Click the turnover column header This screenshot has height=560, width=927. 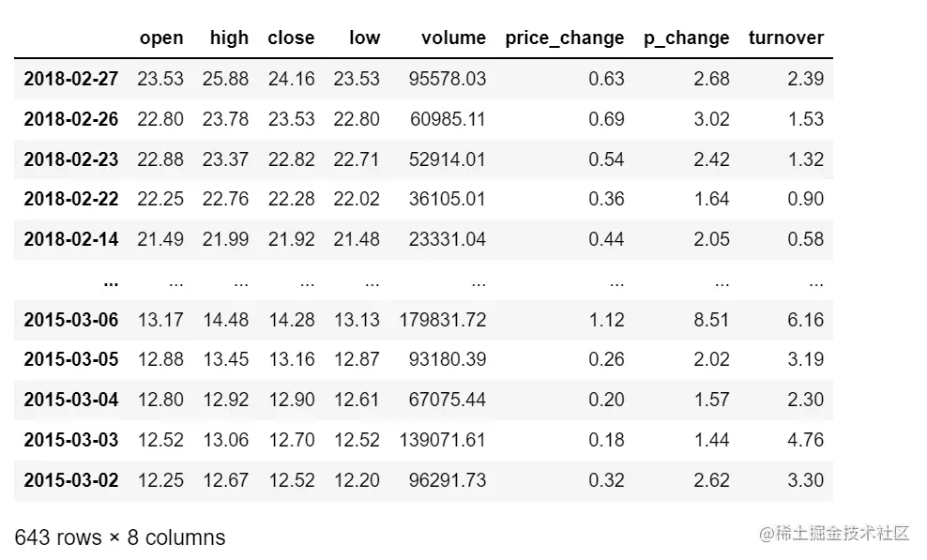(785, 38)
